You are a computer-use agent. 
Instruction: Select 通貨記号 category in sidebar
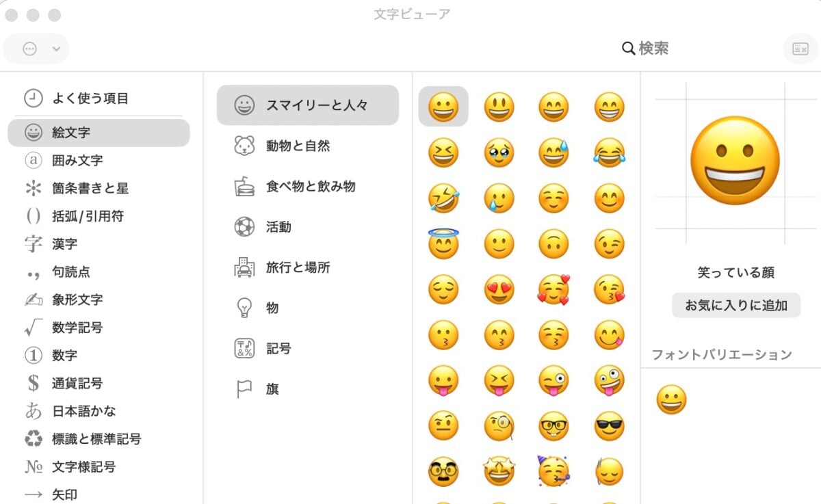click(x=99, y=383)
